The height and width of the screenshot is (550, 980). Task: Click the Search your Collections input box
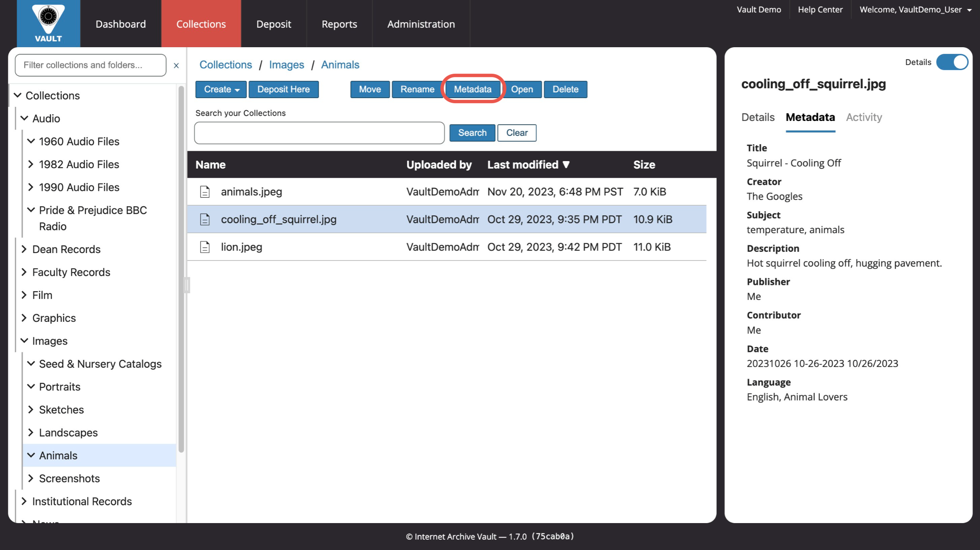coord(319,133)
